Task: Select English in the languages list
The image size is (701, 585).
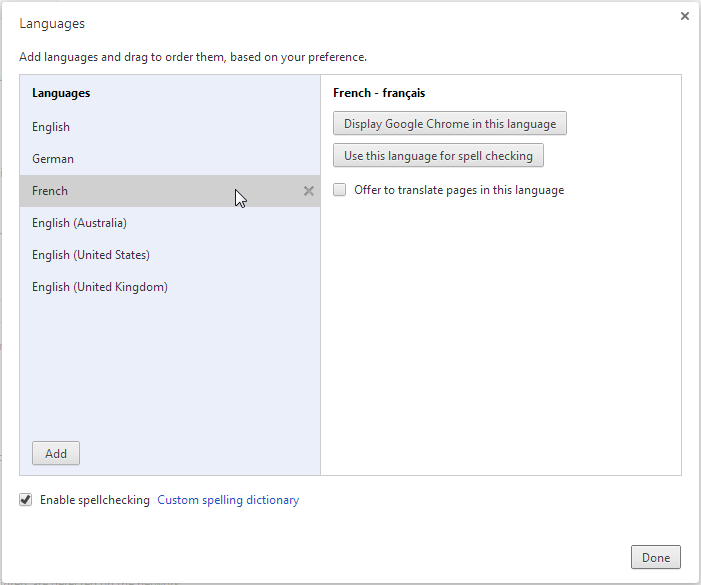Action: [51, 127]
